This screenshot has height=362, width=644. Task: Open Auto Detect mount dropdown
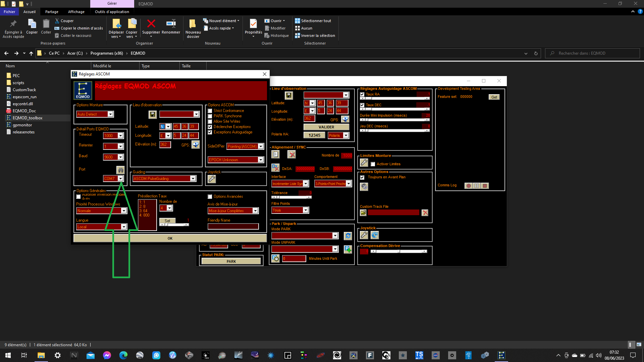click(x=110, y=114)
